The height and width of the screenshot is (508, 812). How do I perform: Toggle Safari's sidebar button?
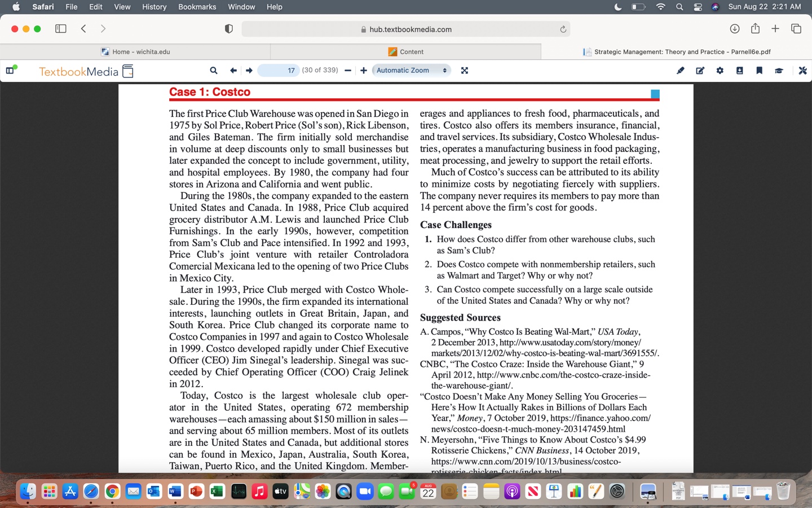point(61,29)
